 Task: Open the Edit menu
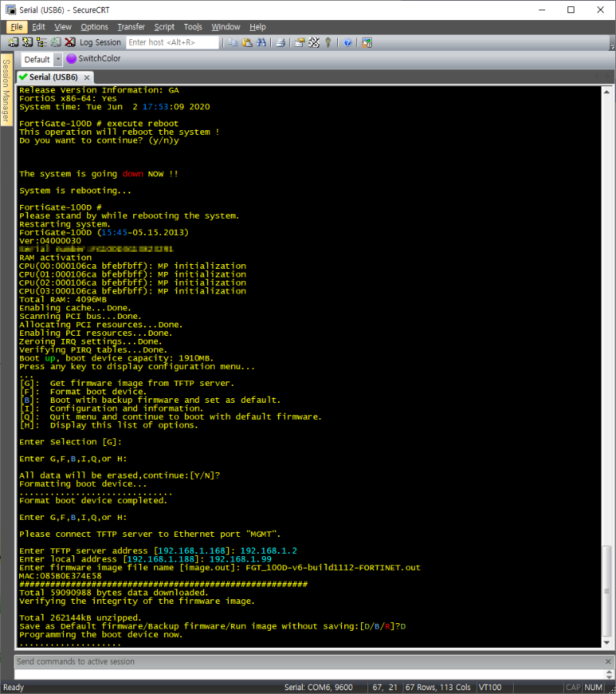tap(38, 27)
